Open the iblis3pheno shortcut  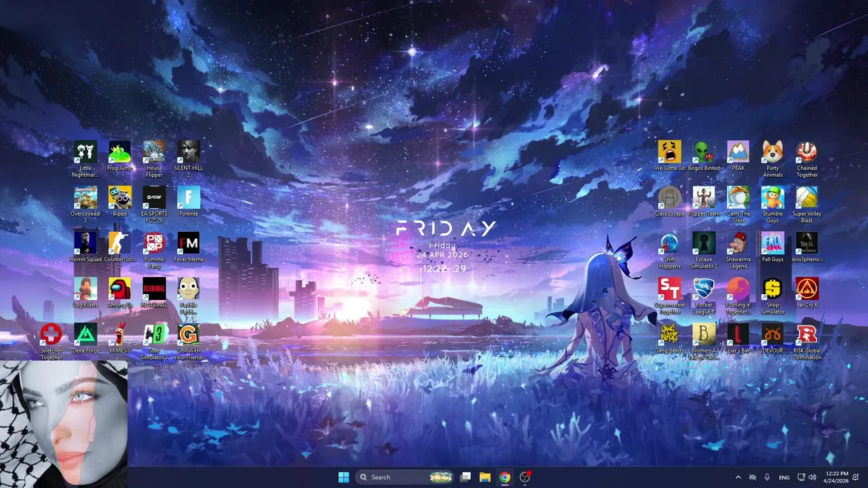(x=807, y=246)
